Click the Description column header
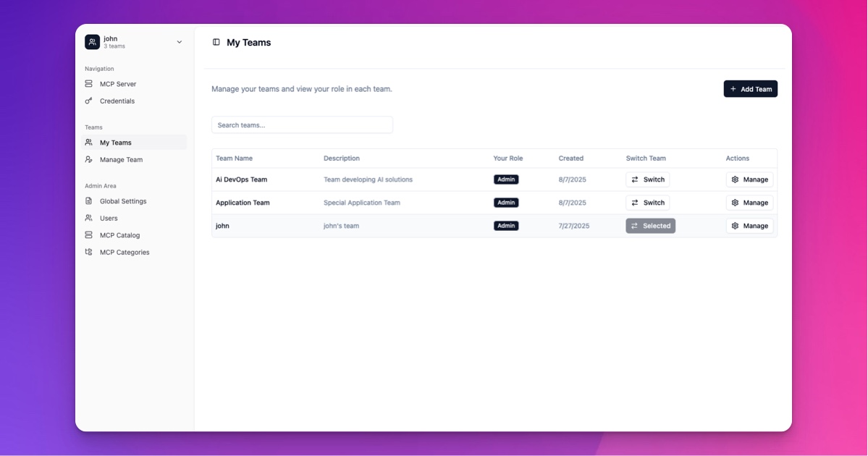 point(342,159)
